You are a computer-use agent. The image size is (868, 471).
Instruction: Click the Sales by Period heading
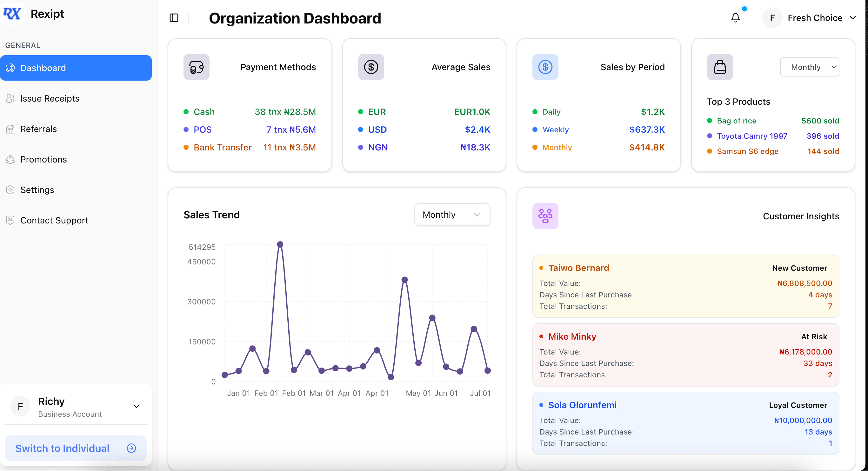point(632,67)
